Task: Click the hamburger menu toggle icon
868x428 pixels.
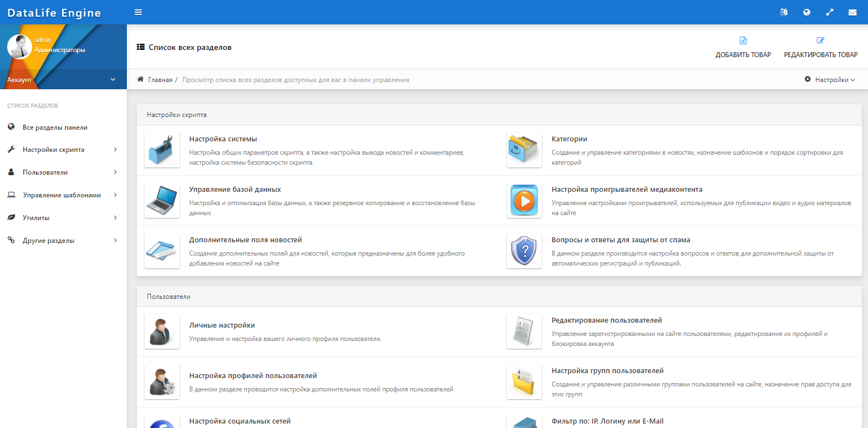Action: [138, 12]
